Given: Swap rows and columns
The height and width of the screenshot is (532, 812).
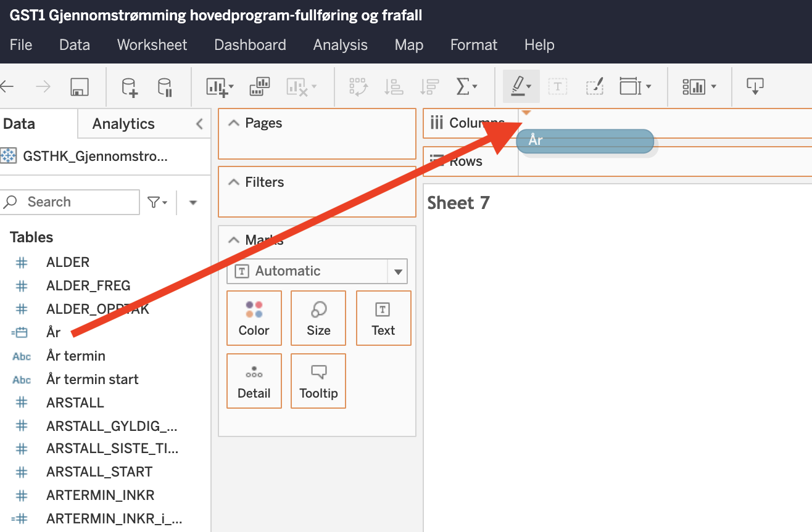Looking at the screenshot, I should (358, 87).
